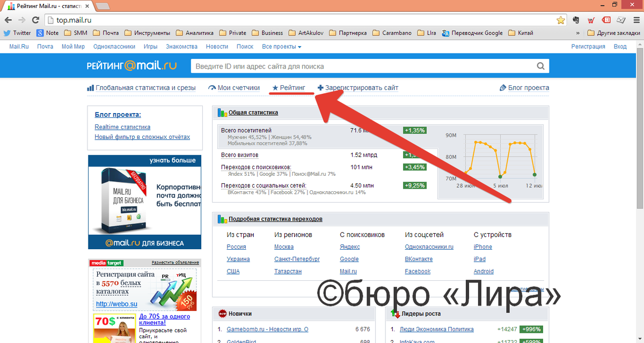The image size is (644, 343).
Task: Open Подробная статистика переходов heading
Action: (x=275, y=219)
